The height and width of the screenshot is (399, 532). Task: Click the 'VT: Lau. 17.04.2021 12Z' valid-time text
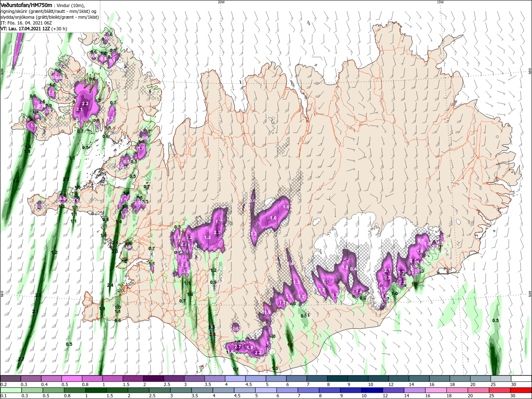[x=26, y=29]
